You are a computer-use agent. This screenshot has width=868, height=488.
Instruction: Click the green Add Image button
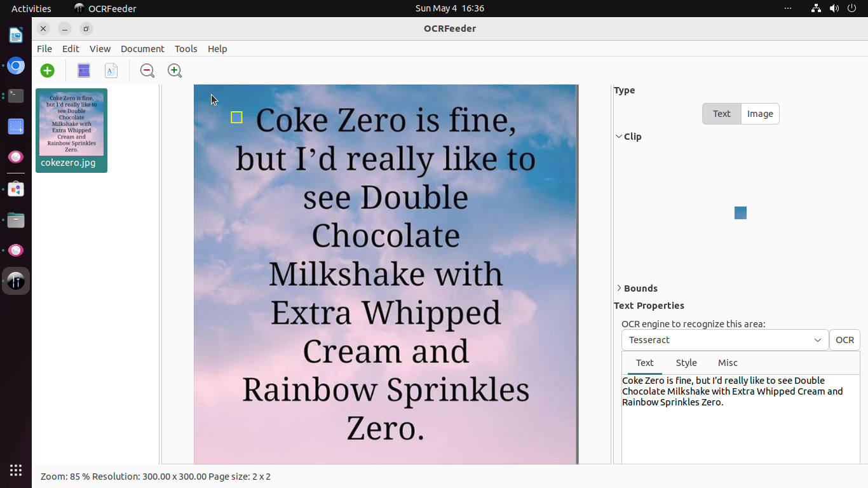(x=47, y=71)
